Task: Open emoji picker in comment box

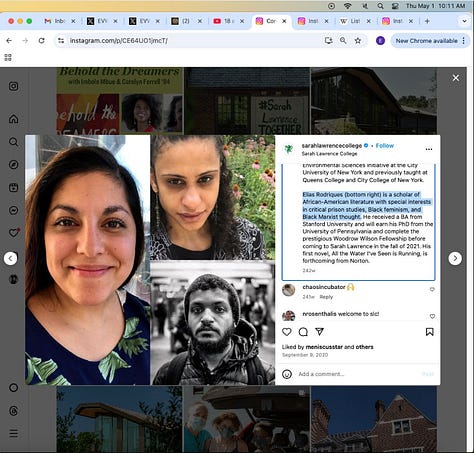Action: click(287, 374)
